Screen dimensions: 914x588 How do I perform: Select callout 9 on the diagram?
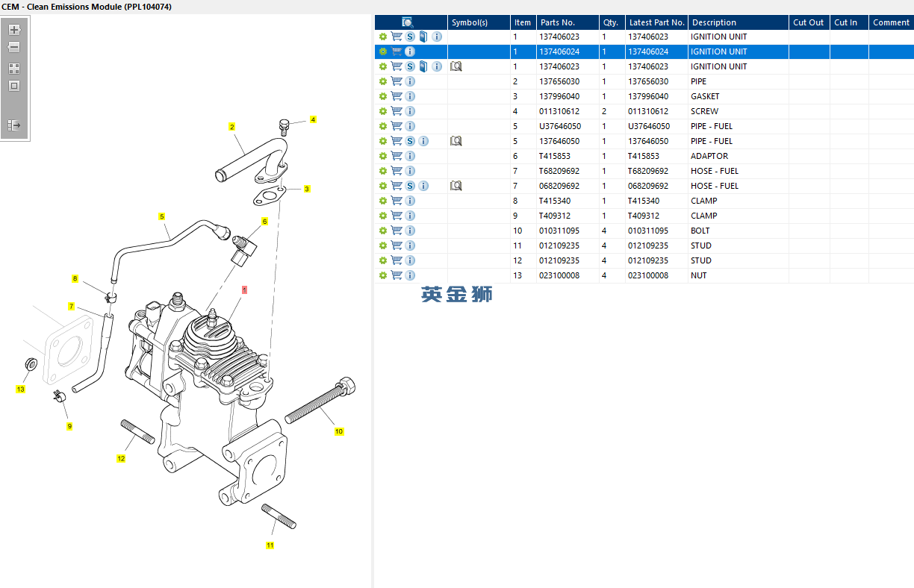(69, 426)
